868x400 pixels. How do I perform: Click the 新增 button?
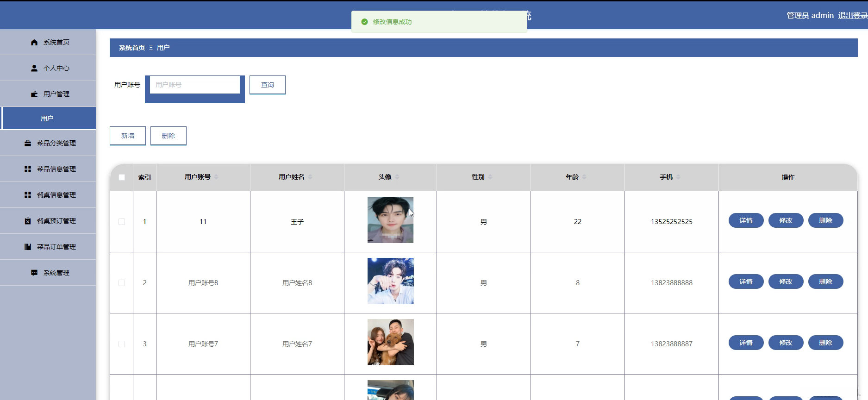(128, 136)
